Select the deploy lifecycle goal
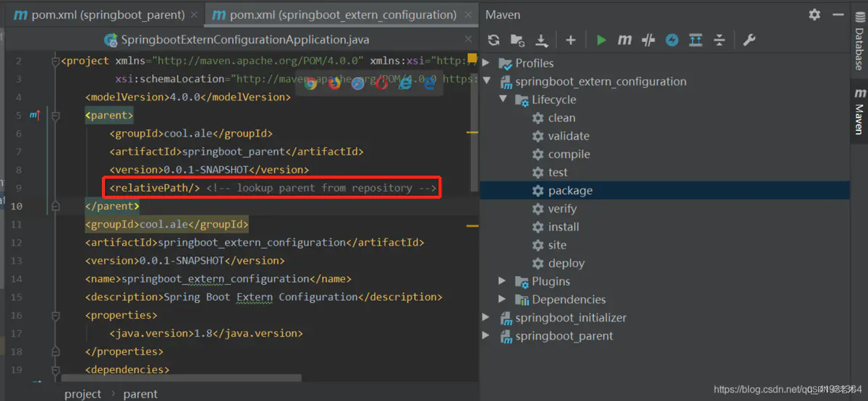The width and height of the screenshot is (868, 401). coord(566,263)
